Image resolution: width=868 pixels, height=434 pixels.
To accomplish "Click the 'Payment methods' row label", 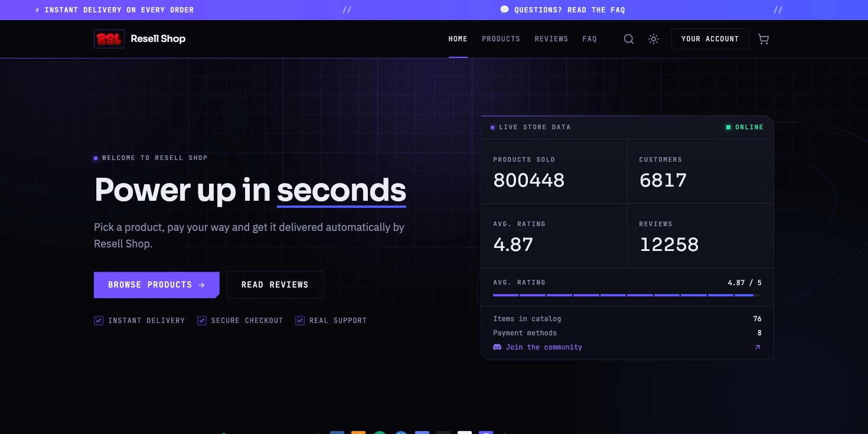I will (x=525, y=333).
